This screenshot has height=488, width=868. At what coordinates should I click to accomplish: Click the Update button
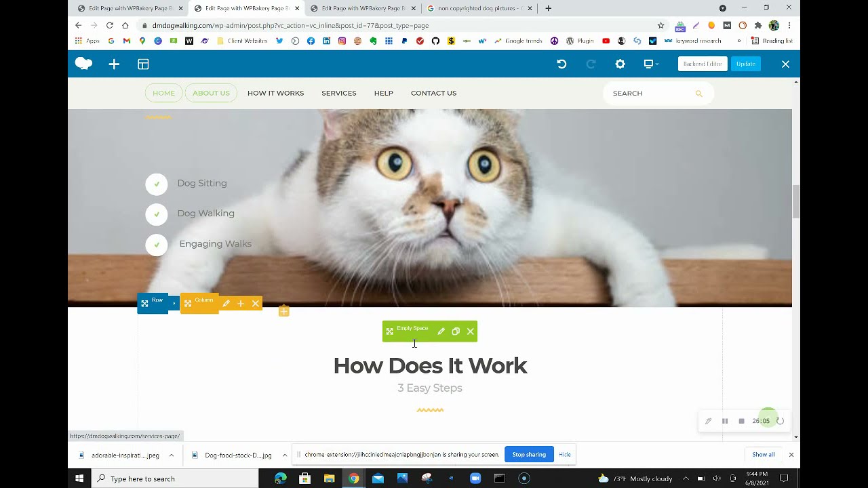[746, 64]
